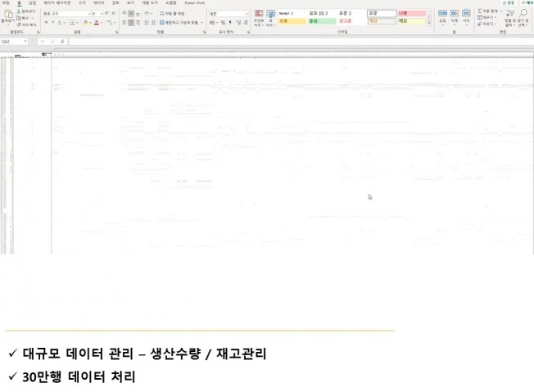Toggle italic formatting
Image resolution: width=534 pixels, height=392 pixels.
(x=52, y=22)
